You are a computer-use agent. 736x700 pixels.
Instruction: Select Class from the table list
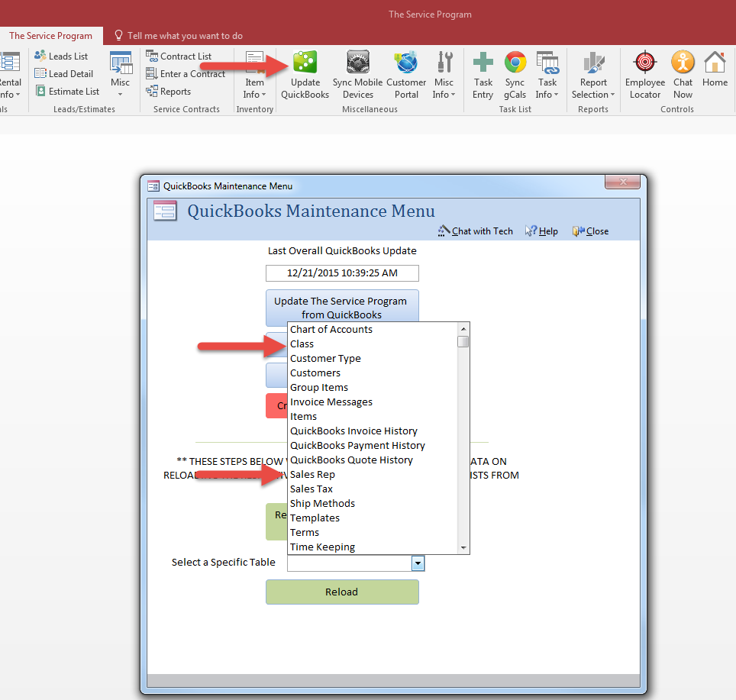pos(302,344)
